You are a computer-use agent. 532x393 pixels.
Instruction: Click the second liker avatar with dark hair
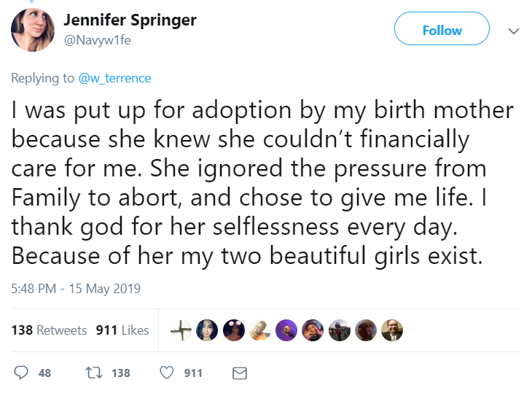click(x=207, y=330)
